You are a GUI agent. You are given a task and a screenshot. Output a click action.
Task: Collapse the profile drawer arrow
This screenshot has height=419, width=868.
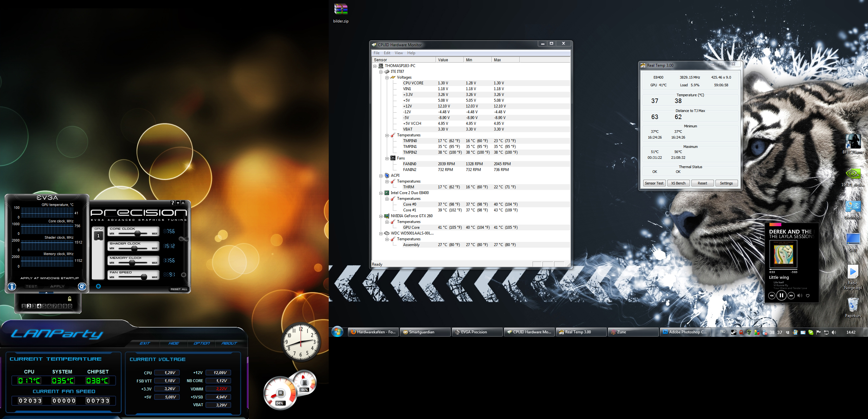47,292
